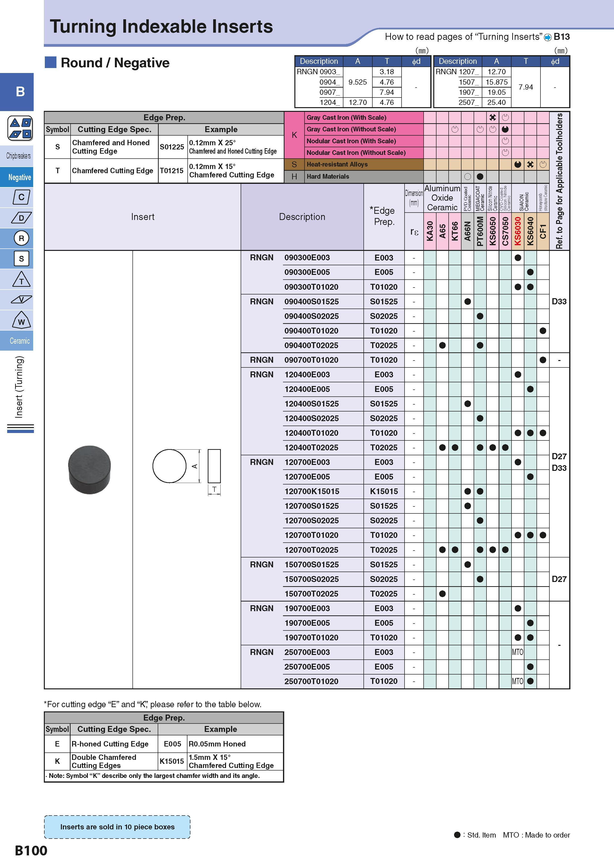Click the insert shapes icon in the sidebar
Image resolution: width=614 pixels, height=868 pixels.
pyautogui.click(x=20, y=128)
